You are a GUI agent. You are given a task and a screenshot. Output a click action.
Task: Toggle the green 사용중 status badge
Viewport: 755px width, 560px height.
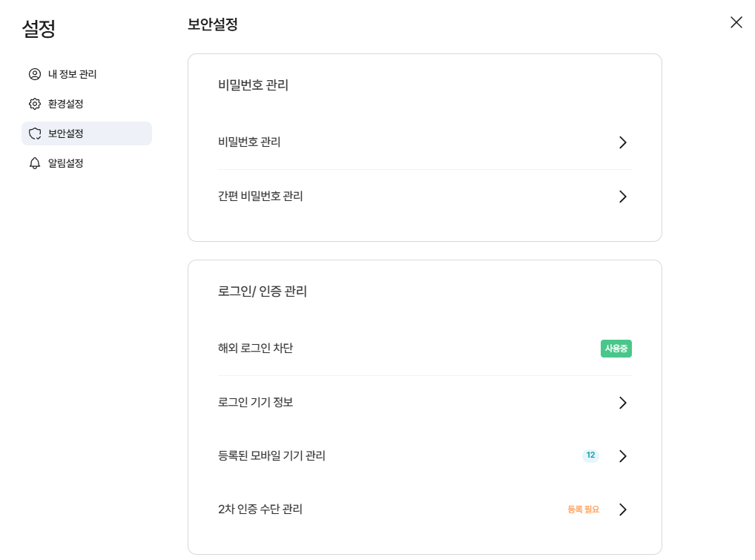click(x=616, y=349)
